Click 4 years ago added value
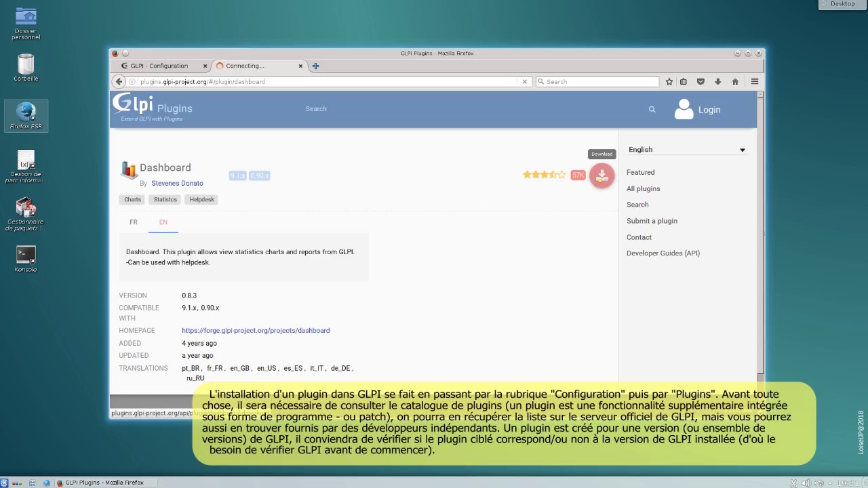This screenshot has width=868, height=488. [199, 344]
